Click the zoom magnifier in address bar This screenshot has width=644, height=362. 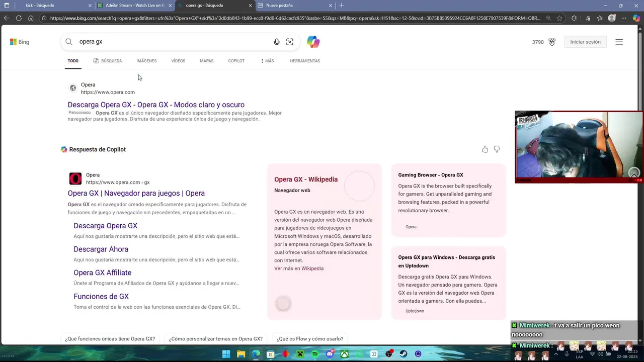point(549,18)
